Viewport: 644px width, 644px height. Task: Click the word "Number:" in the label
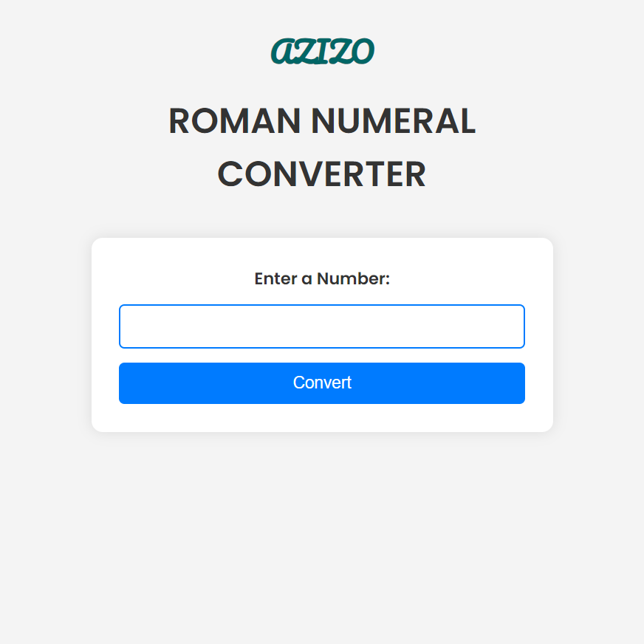(x=353, y=279)
